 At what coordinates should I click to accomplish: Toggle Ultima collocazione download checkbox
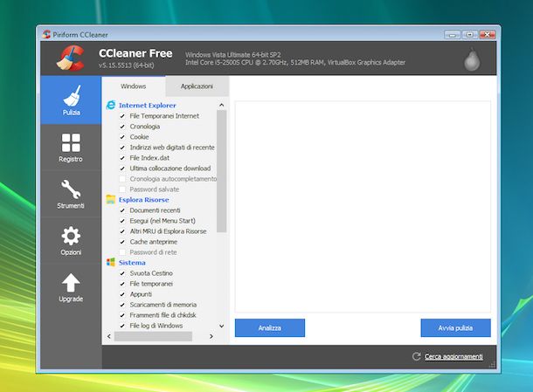click(122, 168)
